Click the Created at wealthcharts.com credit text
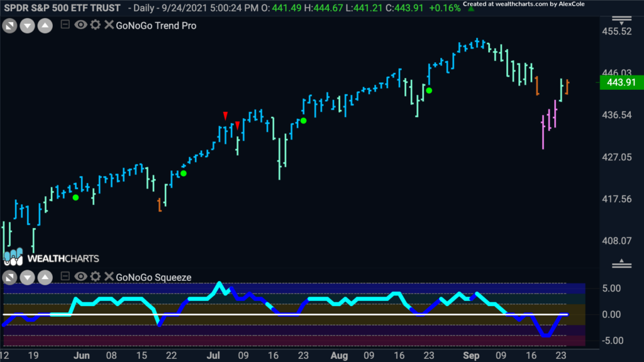 click(524, 4)
